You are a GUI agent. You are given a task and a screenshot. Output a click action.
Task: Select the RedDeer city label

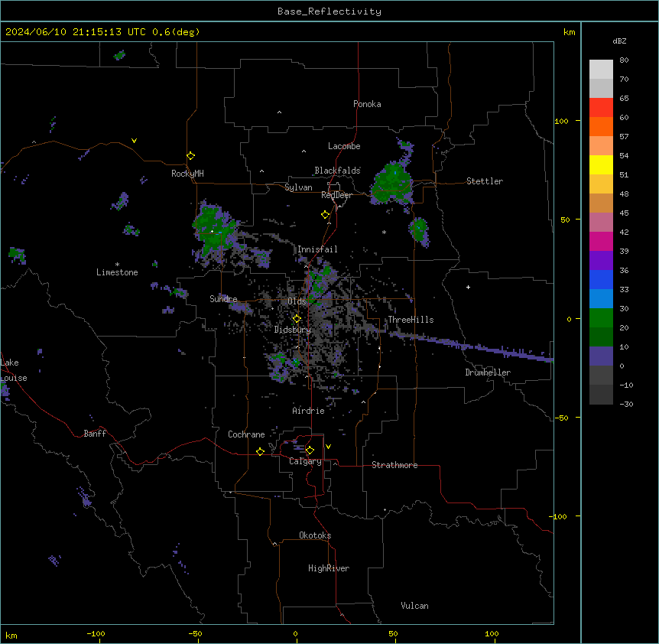336,195
